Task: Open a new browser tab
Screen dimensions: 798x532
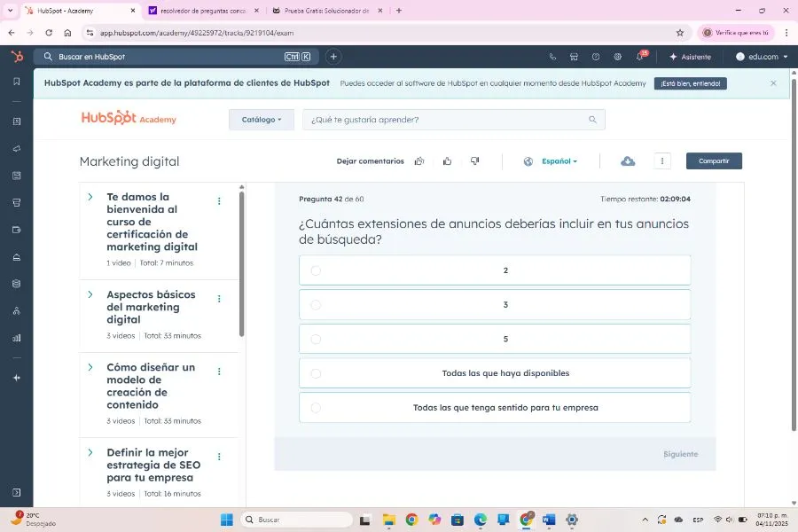Action: pyautogui.click(x=399, y=10)
